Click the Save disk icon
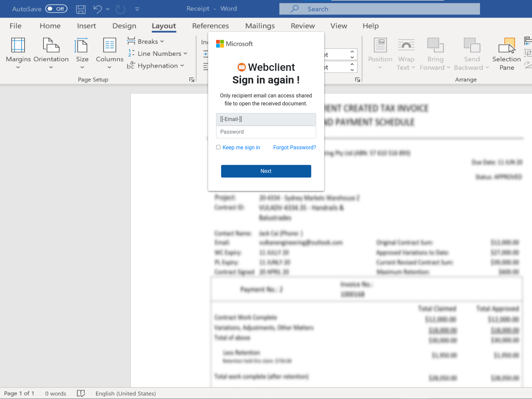This screenshot has height=399, width=532. tap(81, 9)
